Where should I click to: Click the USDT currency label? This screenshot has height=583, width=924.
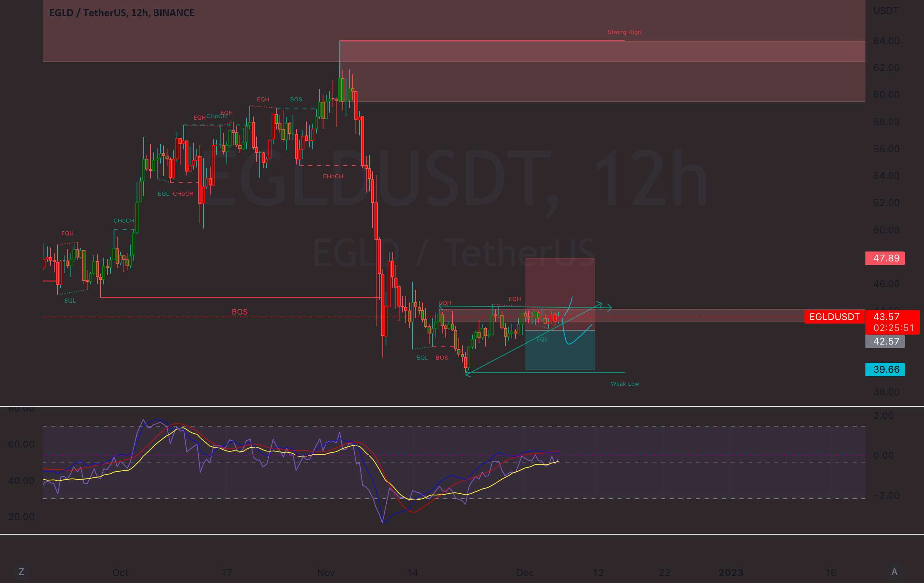(x=886, y=11)
